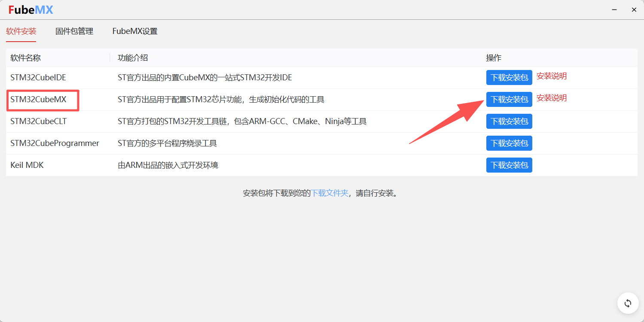Viewport: 644px width, 322px height.
Task: Open the 下载文件夹 link
Action: point(330,193)
